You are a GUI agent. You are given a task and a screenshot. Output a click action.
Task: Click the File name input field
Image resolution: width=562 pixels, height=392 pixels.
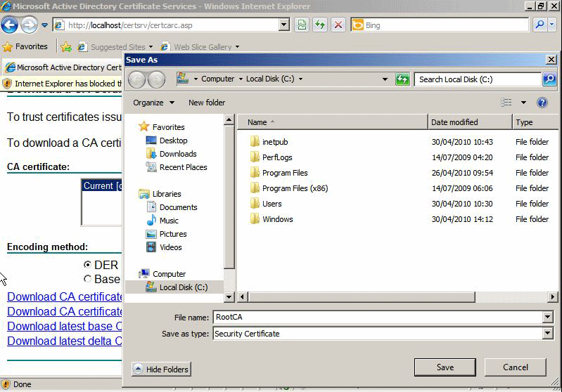point(378,317)
